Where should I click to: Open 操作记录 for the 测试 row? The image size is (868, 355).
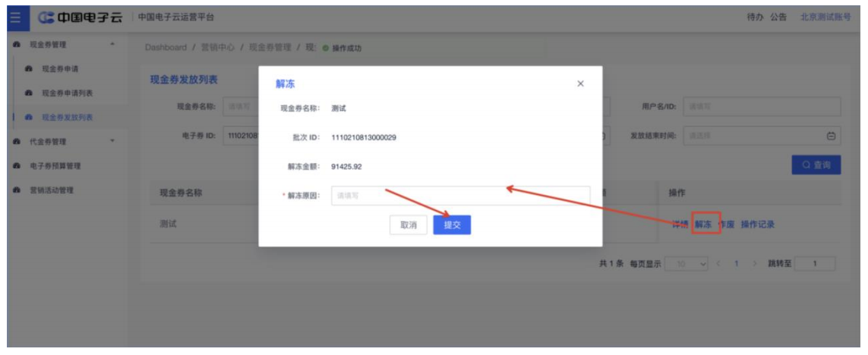pos(757,225)
